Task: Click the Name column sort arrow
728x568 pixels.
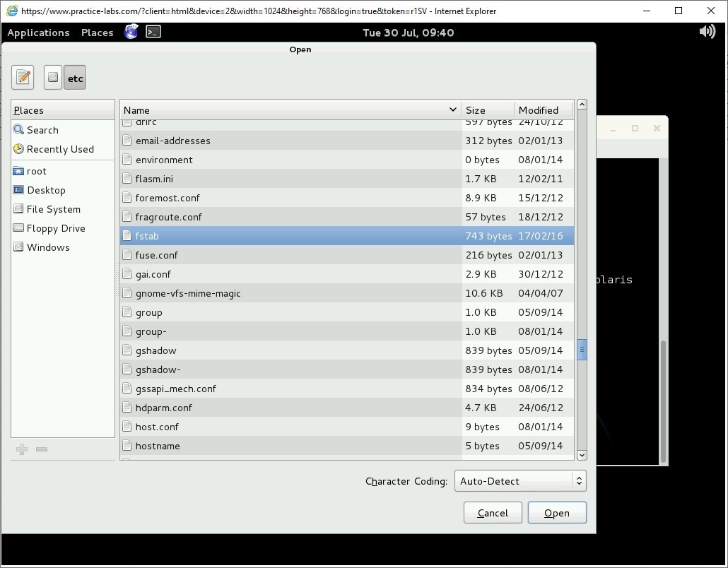Action: pos(452,110)
